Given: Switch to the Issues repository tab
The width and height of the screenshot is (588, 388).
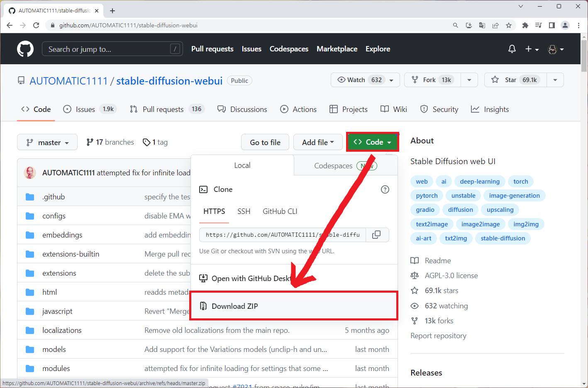Looking at the screenshot, I should tap(90, 109).
